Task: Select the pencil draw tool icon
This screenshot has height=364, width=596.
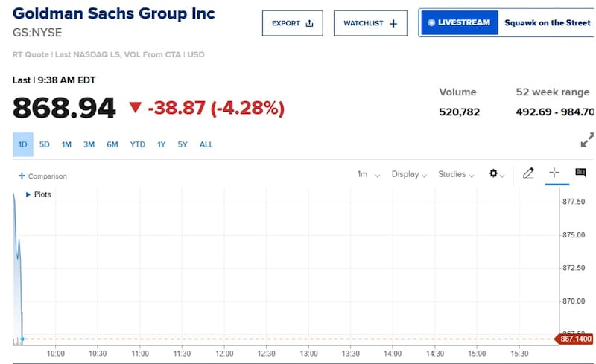Action: click(x=528, y=173)
